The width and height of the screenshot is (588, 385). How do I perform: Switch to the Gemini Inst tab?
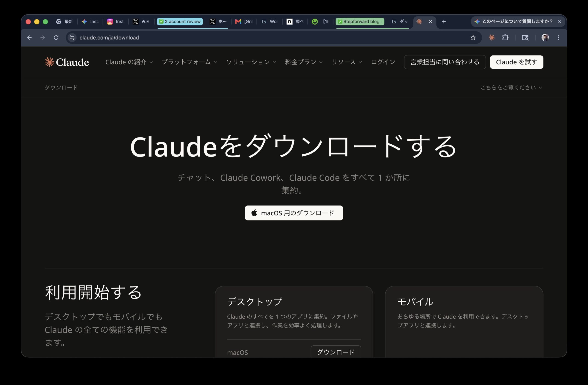90,22
